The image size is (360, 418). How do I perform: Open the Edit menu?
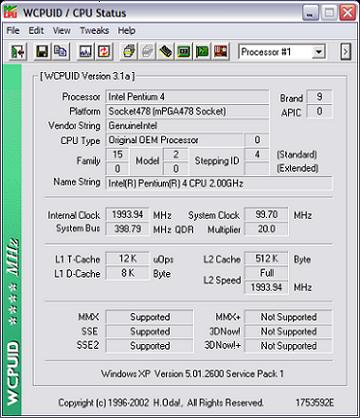click(36, 31)
